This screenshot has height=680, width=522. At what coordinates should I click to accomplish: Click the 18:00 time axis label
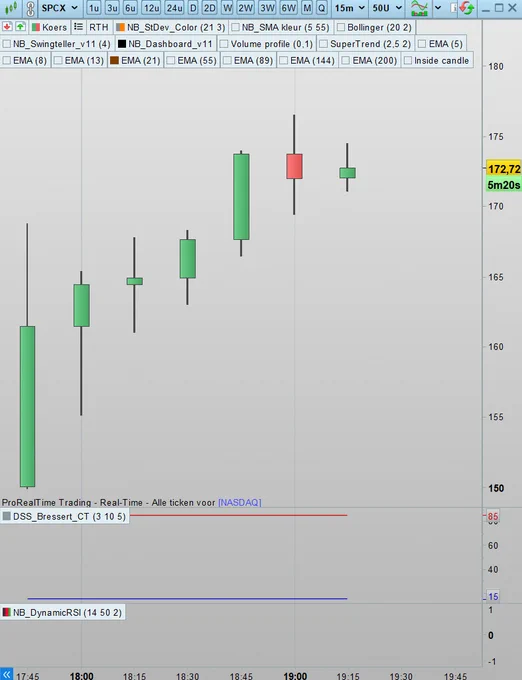[82, 676]
